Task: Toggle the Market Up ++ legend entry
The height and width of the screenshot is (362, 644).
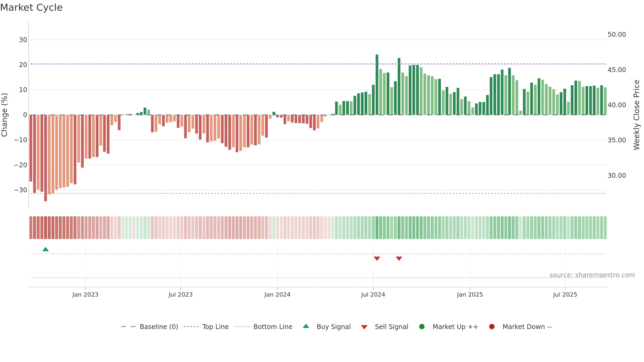Action: [449, 327]
